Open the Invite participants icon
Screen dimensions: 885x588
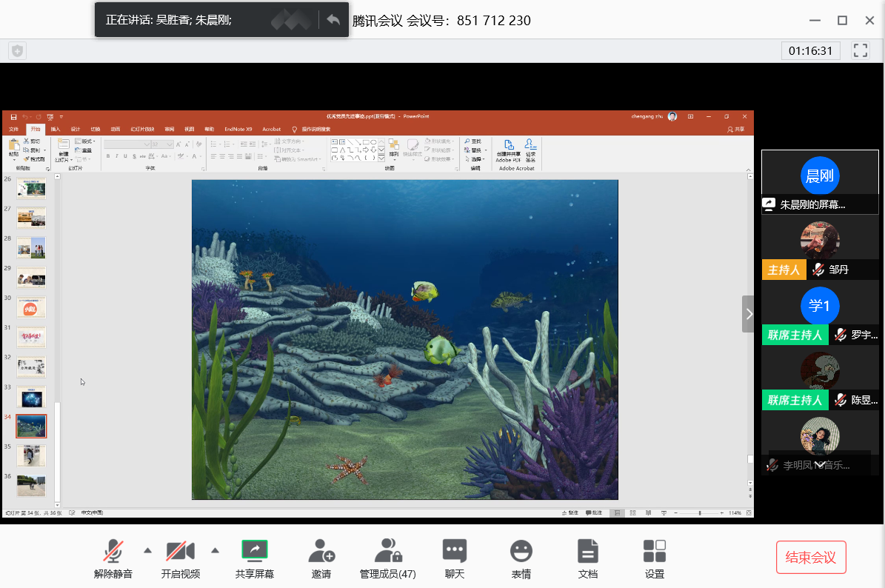[321, 551]
